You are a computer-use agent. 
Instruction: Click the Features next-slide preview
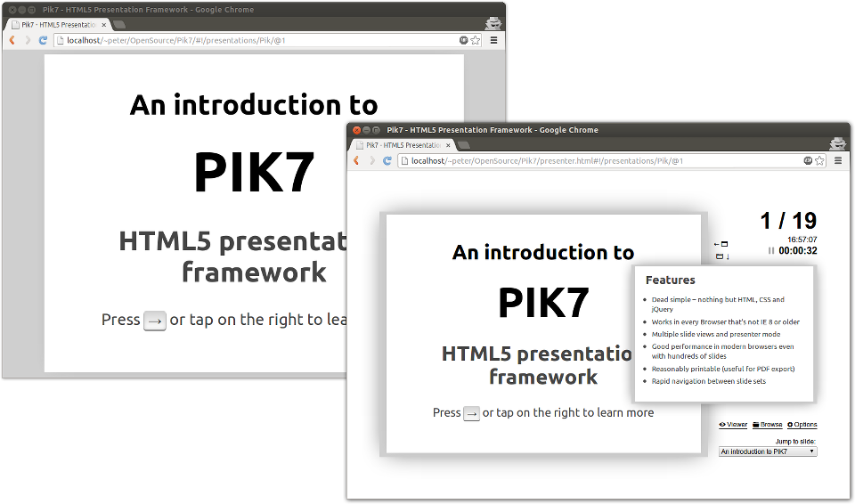725,334
